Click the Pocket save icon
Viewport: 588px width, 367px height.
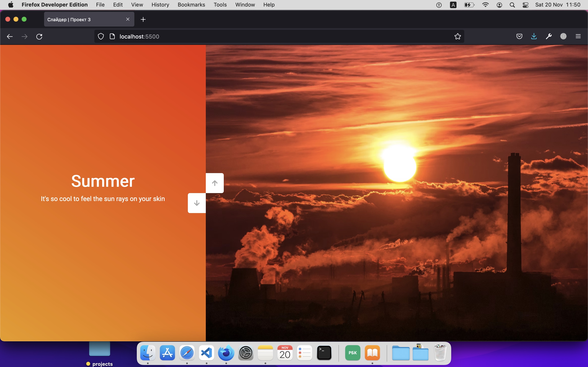tap(519, 36)
